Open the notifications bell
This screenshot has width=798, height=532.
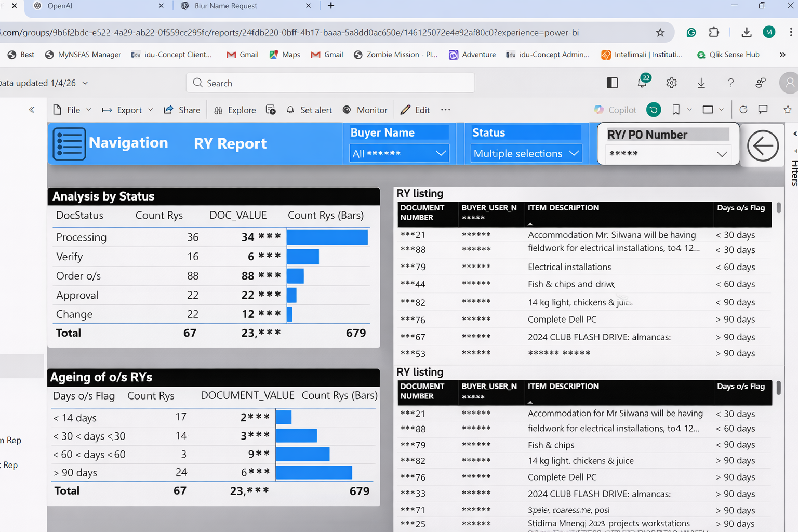(642, 83)
